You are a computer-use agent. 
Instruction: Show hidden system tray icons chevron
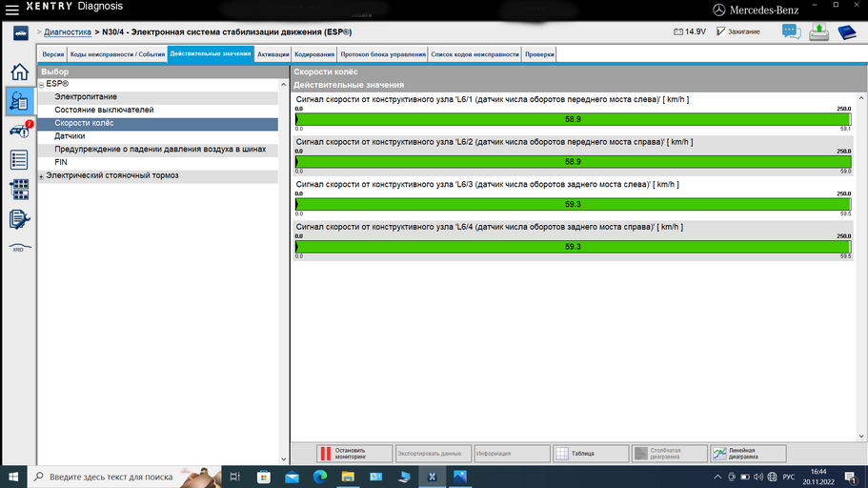pyautogui.click(x=717, y=477)
